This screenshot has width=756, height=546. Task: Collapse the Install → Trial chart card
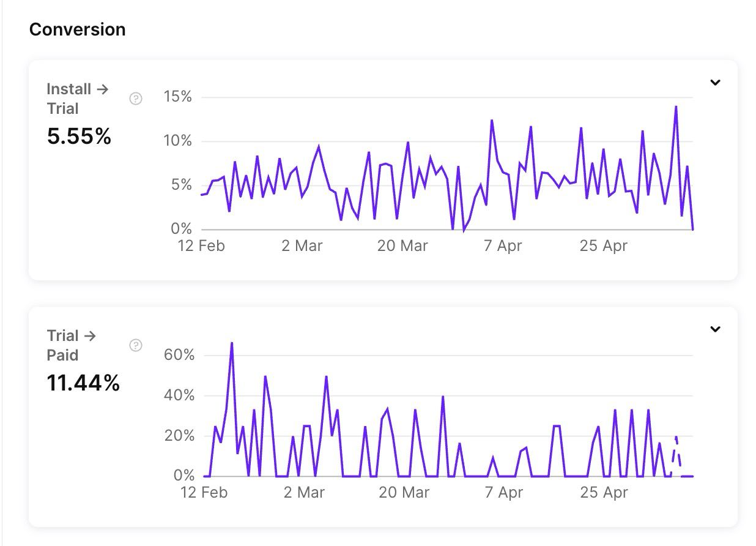coord(715,83)
